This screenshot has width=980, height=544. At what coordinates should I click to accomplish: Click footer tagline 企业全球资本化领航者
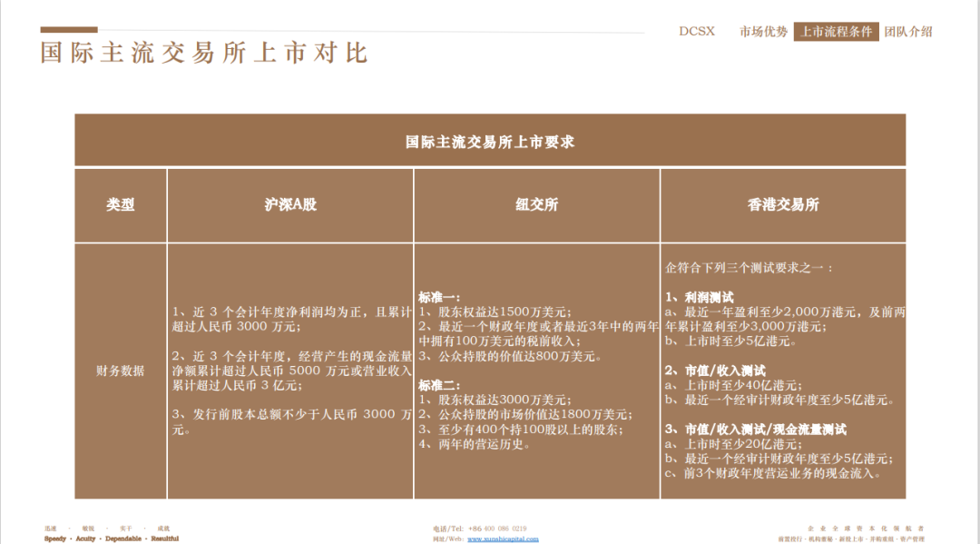866,529
